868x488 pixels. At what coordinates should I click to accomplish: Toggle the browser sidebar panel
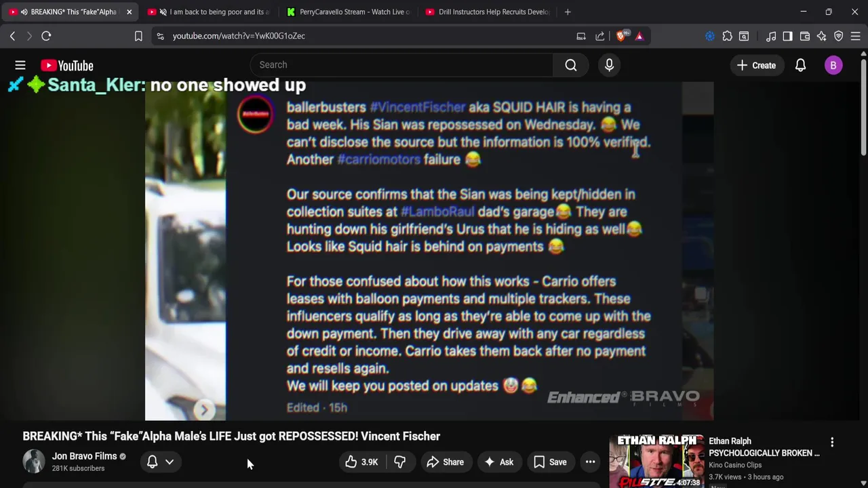point(787,36)
